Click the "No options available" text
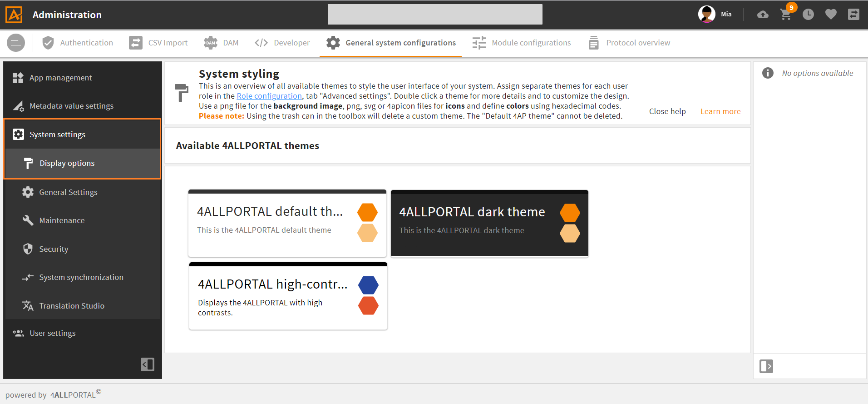 [818, 73]
